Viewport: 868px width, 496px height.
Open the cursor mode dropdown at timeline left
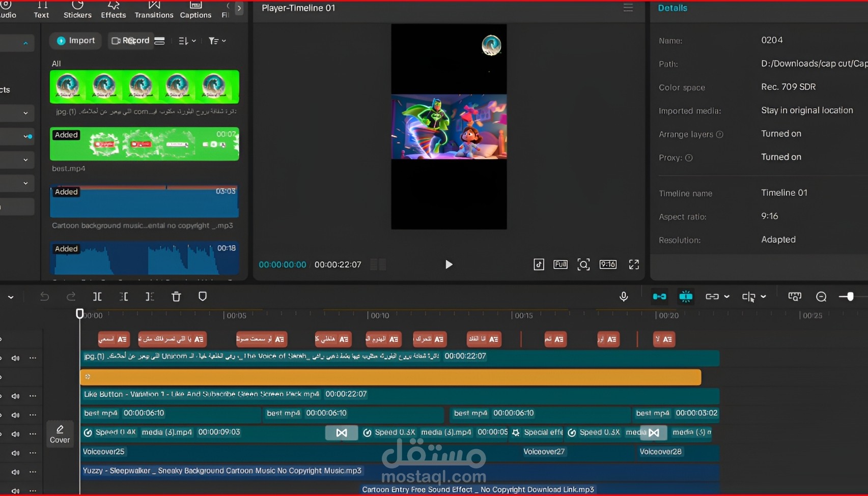pos(11,297)
